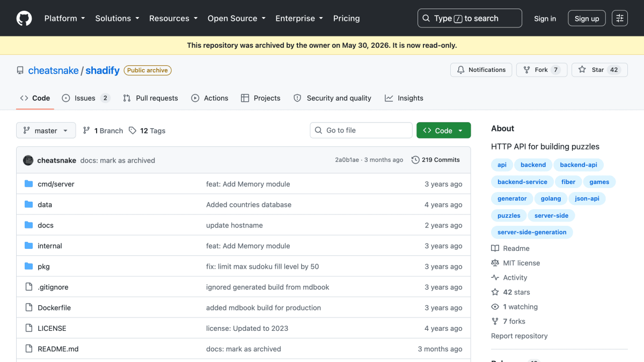This screenshot has height=362, width=644.
Task: Switch to the Issues tab
Action: [x=86, y=98]
